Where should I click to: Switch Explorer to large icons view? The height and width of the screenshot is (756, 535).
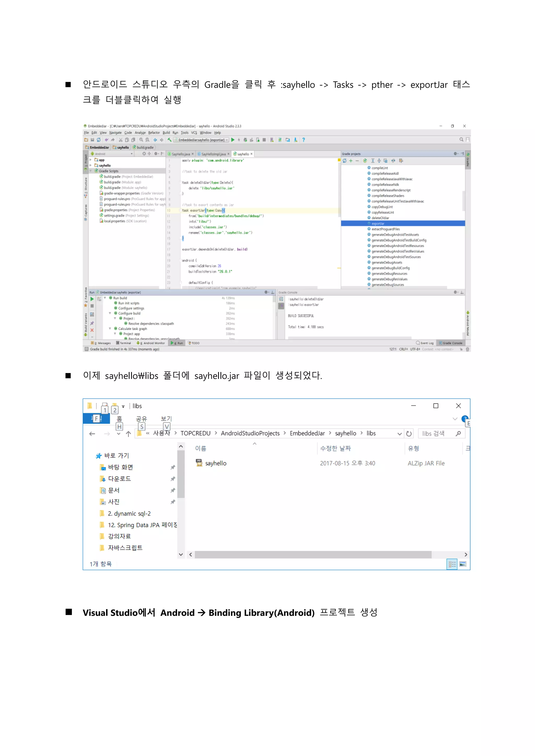pos(463,564)
